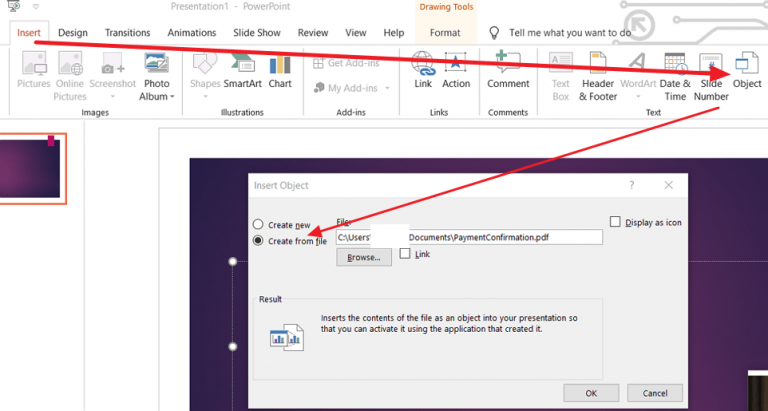
Task: Open the Slide Show tab
Action: [257, 33]
